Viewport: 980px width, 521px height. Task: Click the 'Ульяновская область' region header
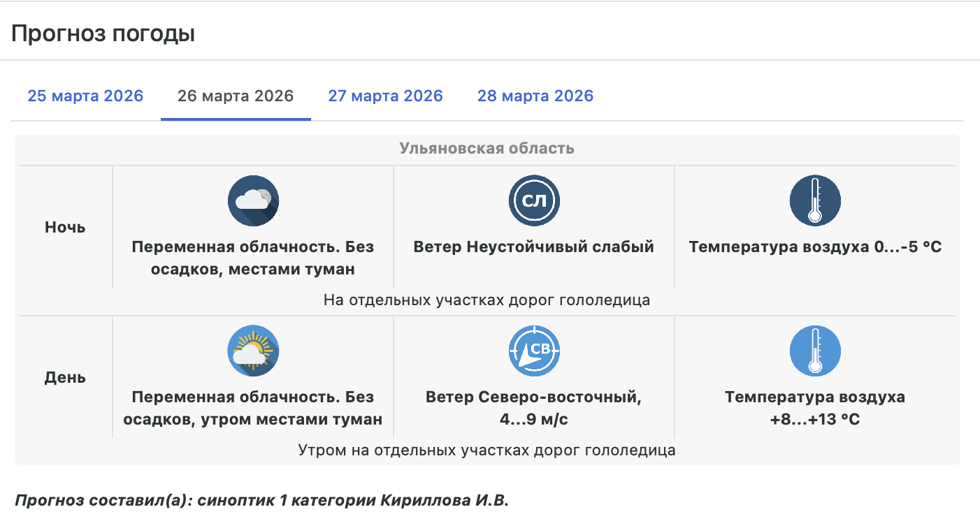coord(487,149)
